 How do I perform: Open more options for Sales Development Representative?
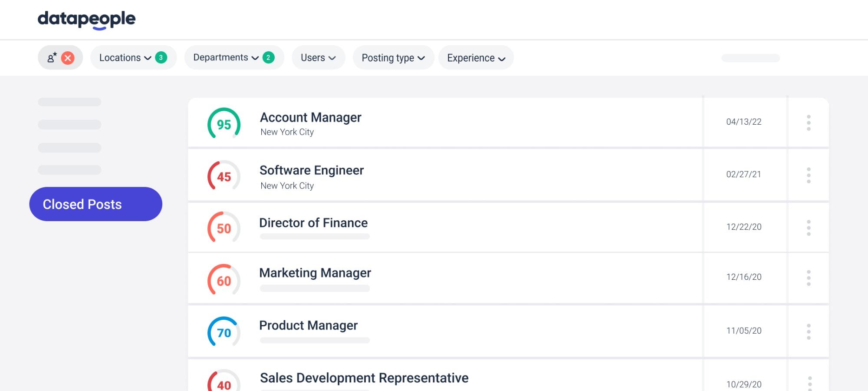tap(809, 383)
